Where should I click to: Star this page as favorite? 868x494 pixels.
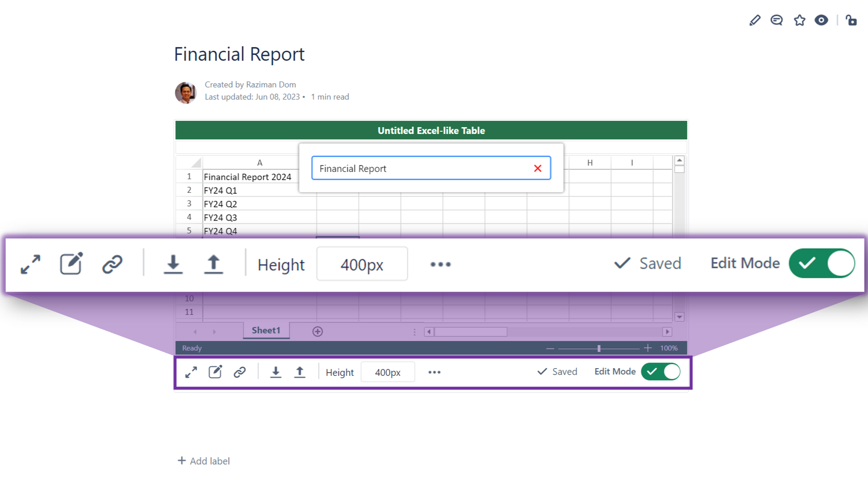click(x=799, y=20)
